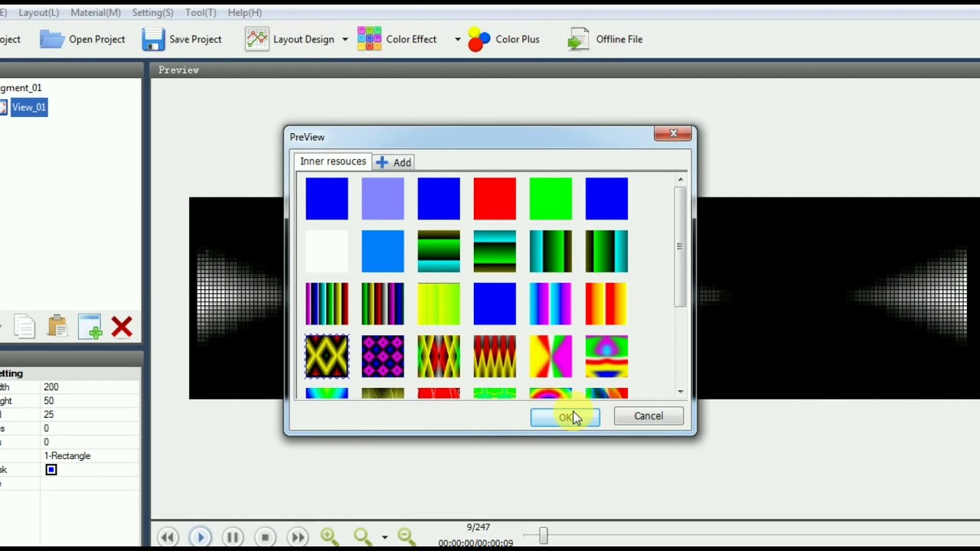Click the Cancel button
980x551 pixels.
(648, 416)
